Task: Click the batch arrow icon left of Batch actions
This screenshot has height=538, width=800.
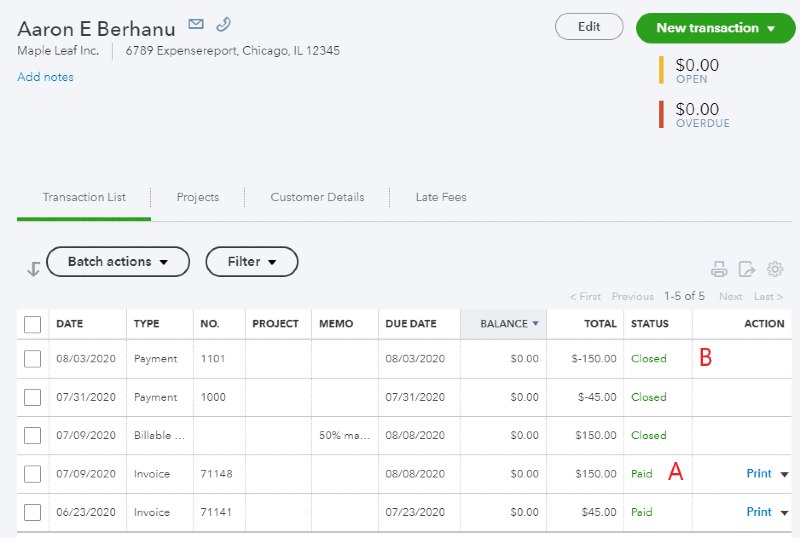Action: click(33, 268)
